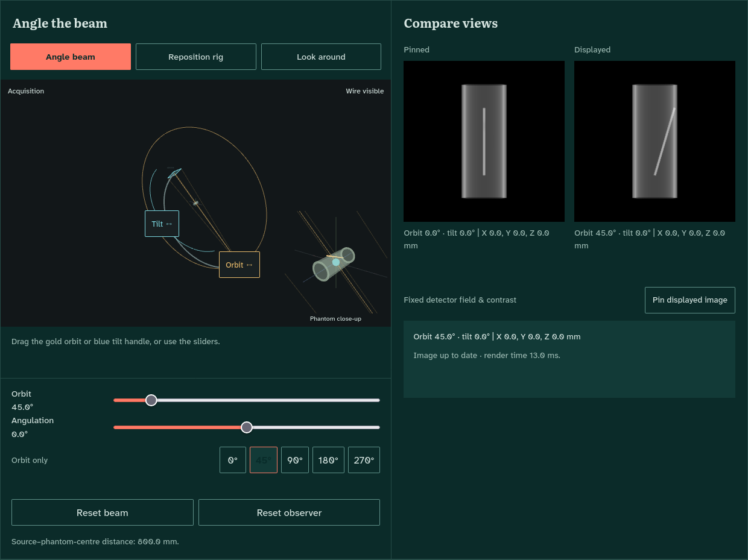Image resolution: width=748 pixels, height=560 pixels.
Task: Set orbit preset to 270°
Action: click(364, 460)
